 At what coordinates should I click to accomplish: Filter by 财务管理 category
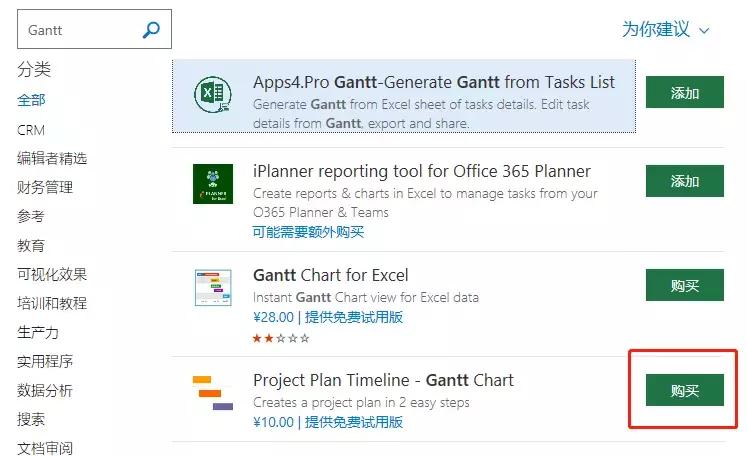(x=45, y=187)
